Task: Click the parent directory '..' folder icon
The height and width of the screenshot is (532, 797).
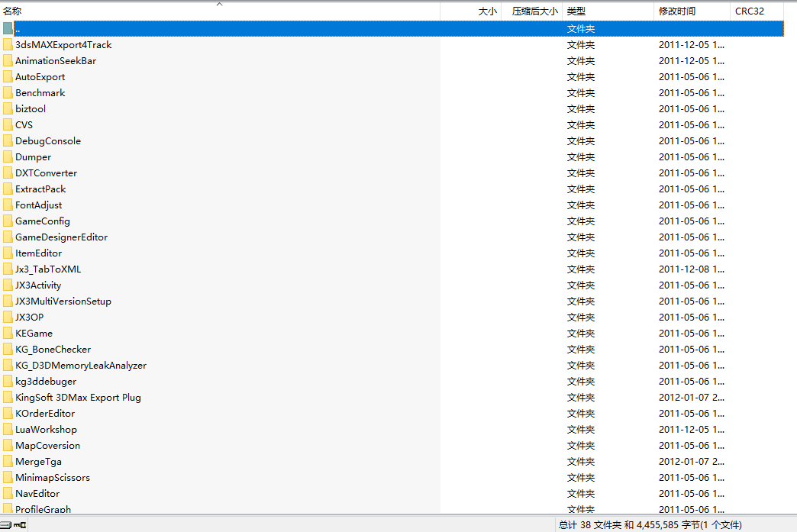Action: (x=8, y=28)
